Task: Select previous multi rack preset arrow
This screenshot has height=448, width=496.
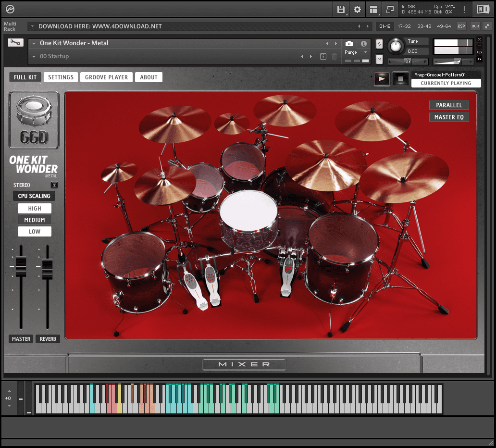Action: (359, 26)
